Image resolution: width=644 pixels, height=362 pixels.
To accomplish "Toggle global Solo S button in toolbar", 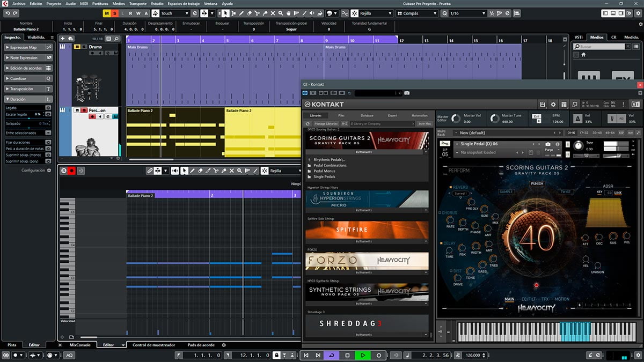I will click(x=114, y=13).
